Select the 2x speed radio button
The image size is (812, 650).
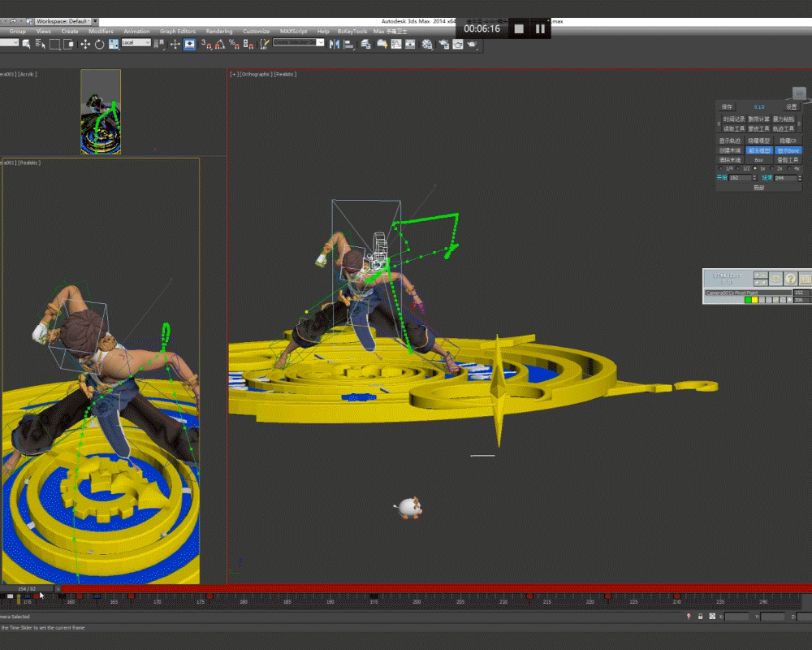[772, 168]
